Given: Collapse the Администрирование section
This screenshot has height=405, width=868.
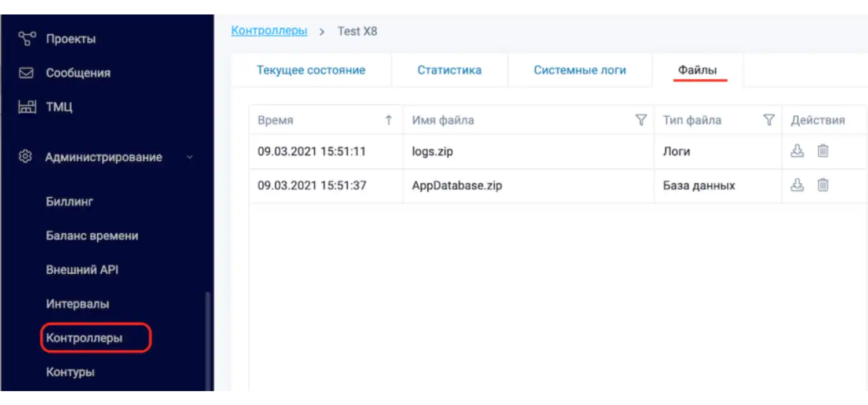Looking at the screenshot, I should (x=190, y=157).
